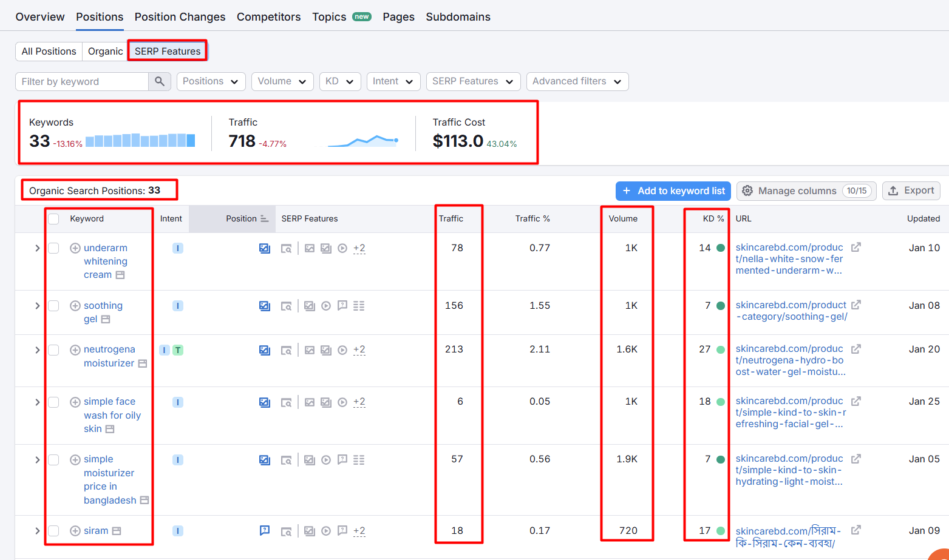Click the Keywords trend bar chart
949x560 pixels.
(140, 140)
